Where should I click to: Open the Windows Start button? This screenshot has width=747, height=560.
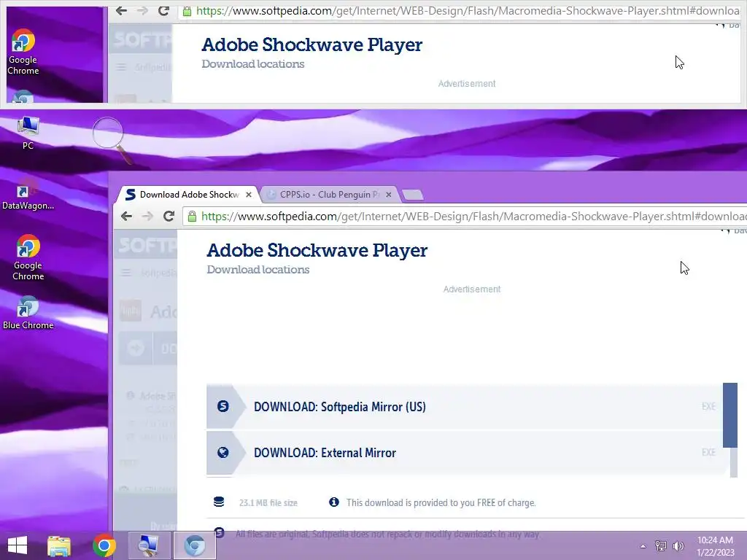18,545
